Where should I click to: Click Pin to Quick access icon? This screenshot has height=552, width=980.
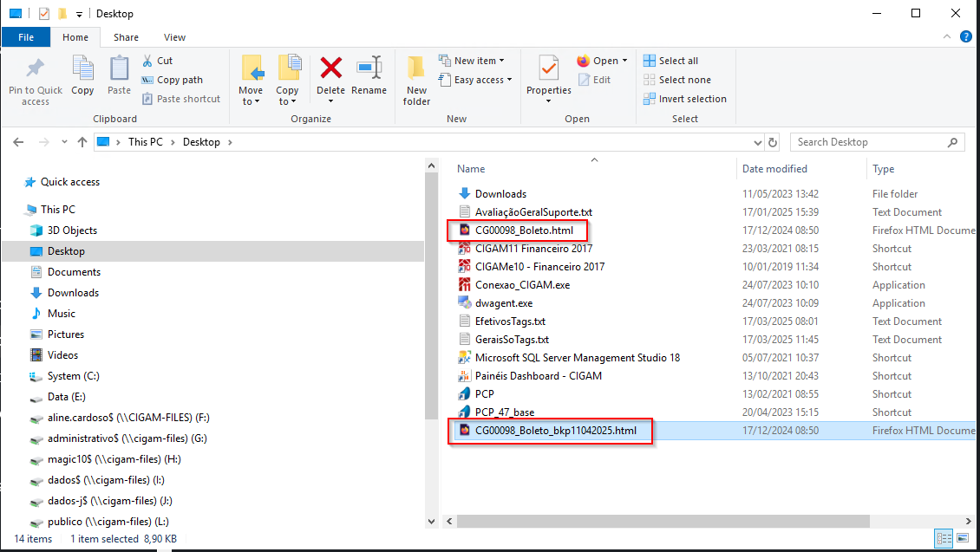click(35, 68)
